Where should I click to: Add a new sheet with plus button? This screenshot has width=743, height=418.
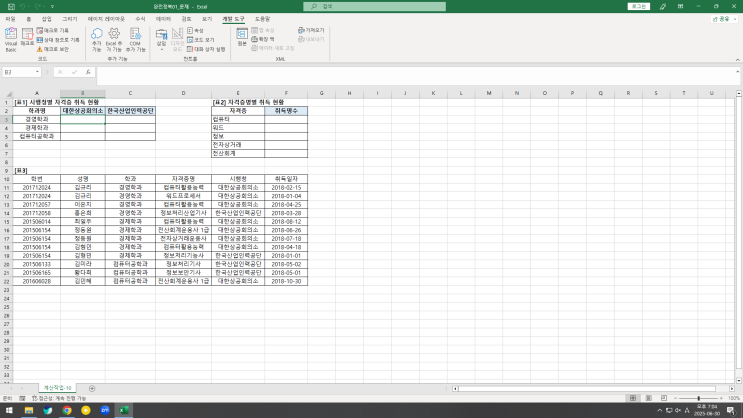pos(92,389)
